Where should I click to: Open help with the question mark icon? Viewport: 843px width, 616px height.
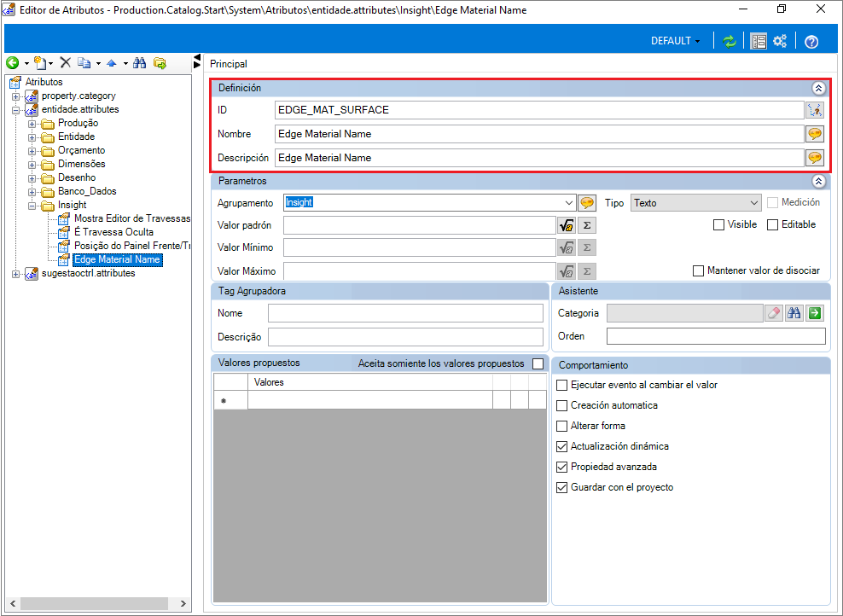coord(811,42)
